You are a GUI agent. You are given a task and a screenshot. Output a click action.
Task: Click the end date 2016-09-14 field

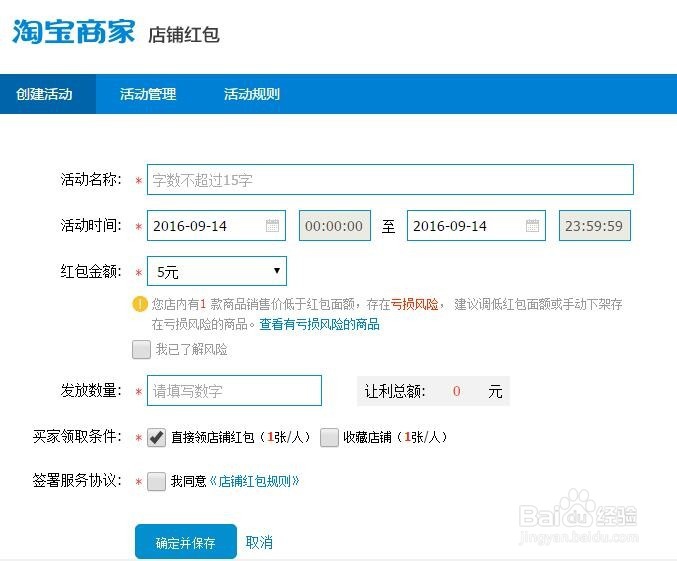pyautogui.click(x=476, y=225)
